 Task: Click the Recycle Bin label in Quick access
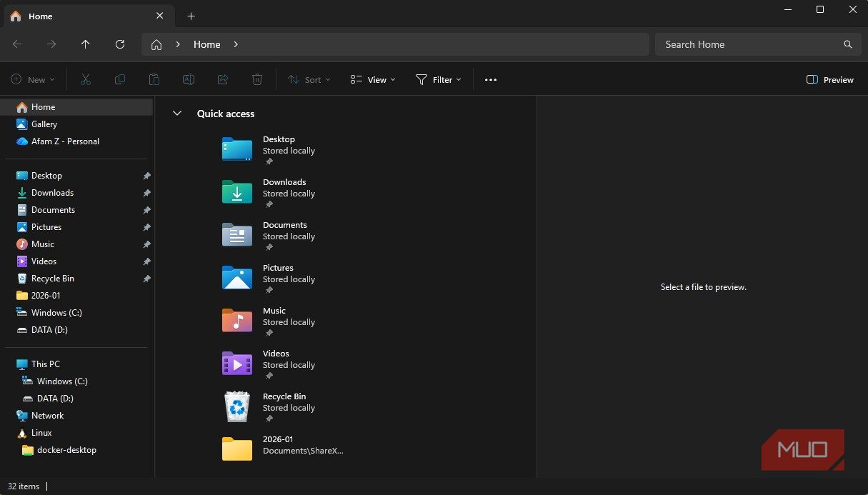pos(284,396)
